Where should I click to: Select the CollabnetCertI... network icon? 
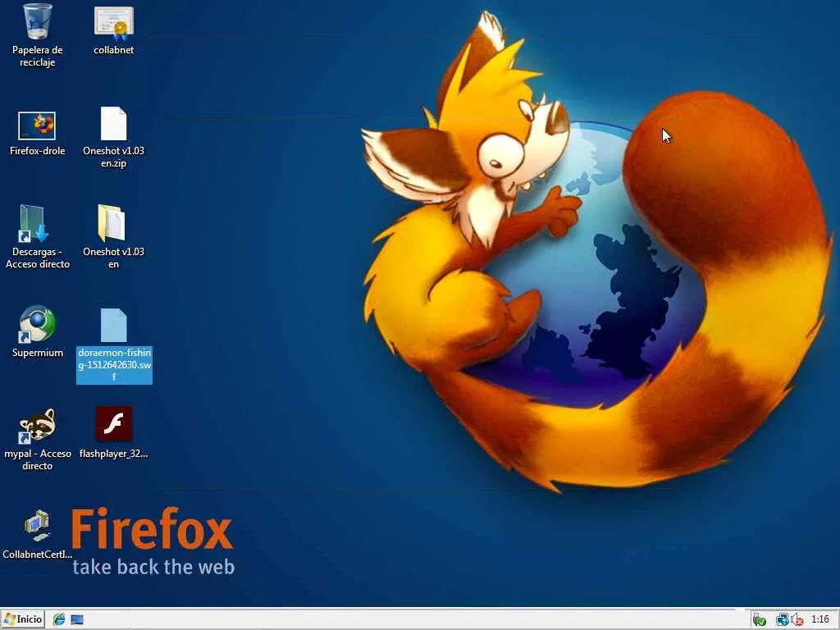click(37, 526)
